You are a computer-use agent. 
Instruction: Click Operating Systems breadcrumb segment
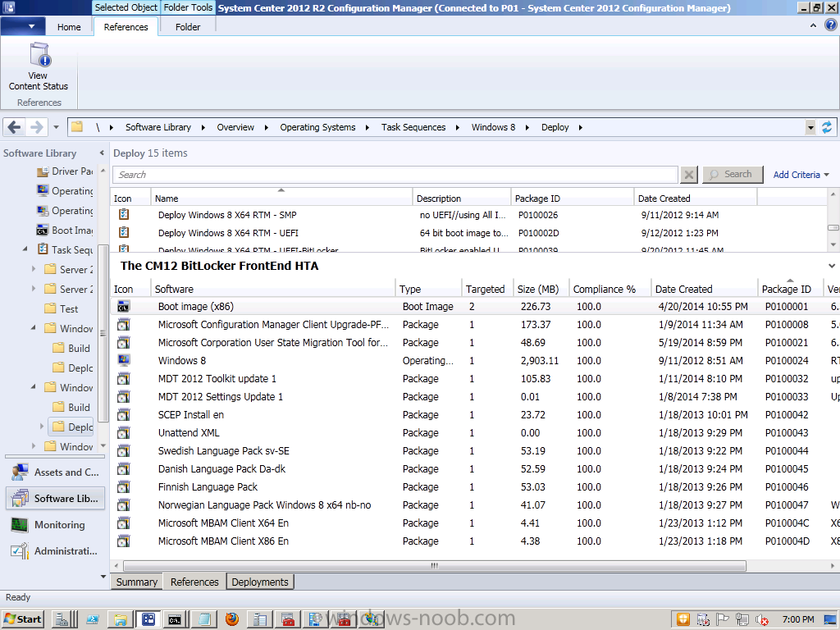pos(317,127)
